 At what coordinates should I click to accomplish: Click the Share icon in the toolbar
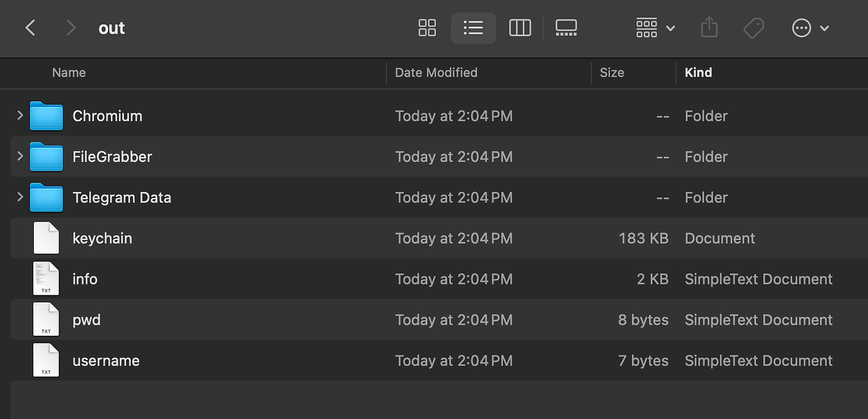pyautogui.click(x=709, y=28)
